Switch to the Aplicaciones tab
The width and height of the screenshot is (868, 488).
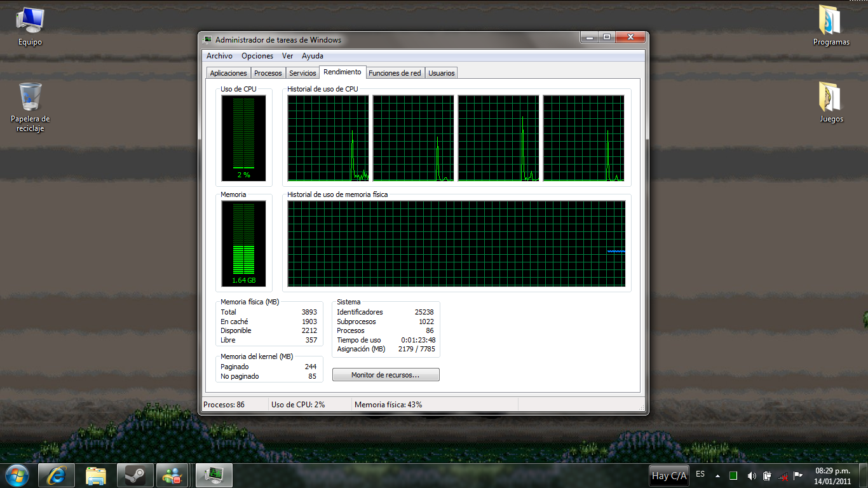point(228,73)
